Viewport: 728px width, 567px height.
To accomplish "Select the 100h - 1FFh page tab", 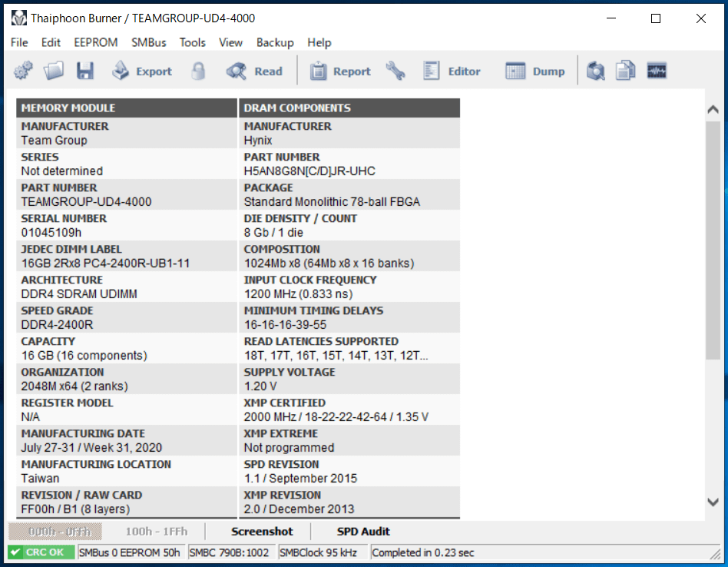I will point(156,532).
